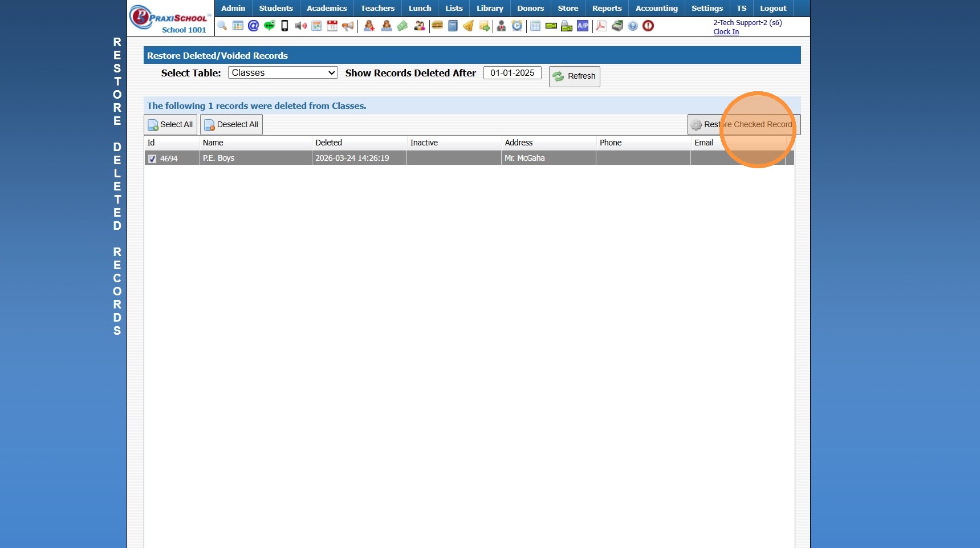The height and width of the screenshot is (548, 980).
Task: Open the staff person in suit icon
Action: click(502, 26)
